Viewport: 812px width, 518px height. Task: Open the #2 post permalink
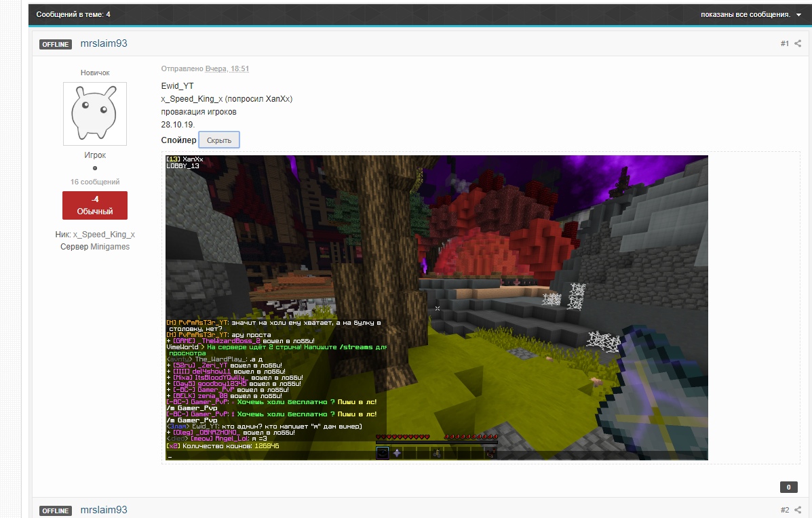pyautogui.click(x=785, y=511)
